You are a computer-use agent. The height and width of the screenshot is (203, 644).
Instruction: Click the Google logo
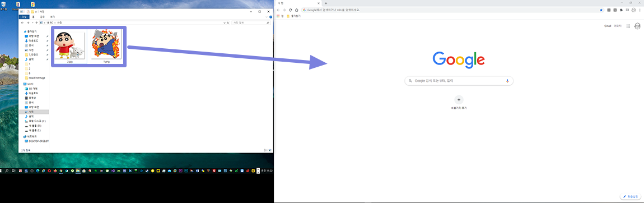459,59
